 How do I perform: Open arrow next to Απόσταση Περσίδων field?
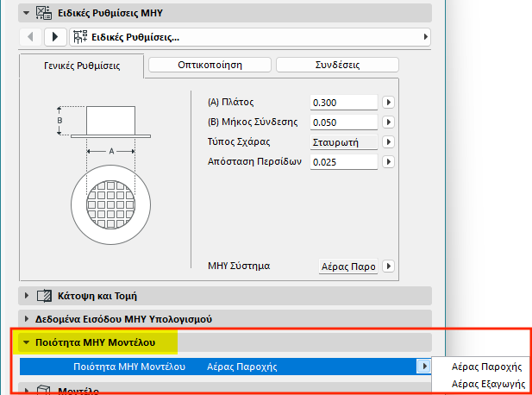389,162
